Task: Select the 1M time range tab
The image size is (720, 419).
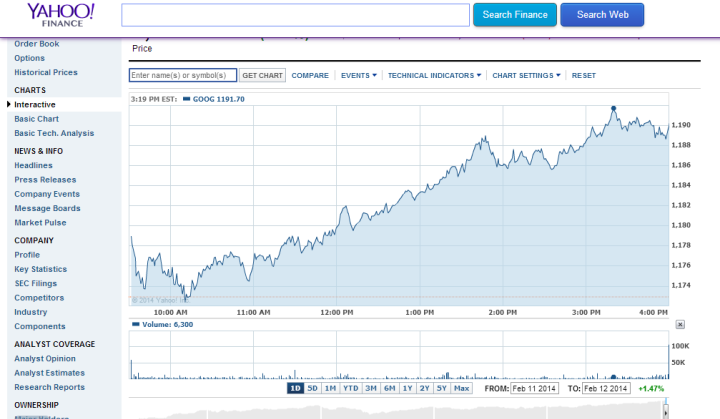Action: point(330,388)
